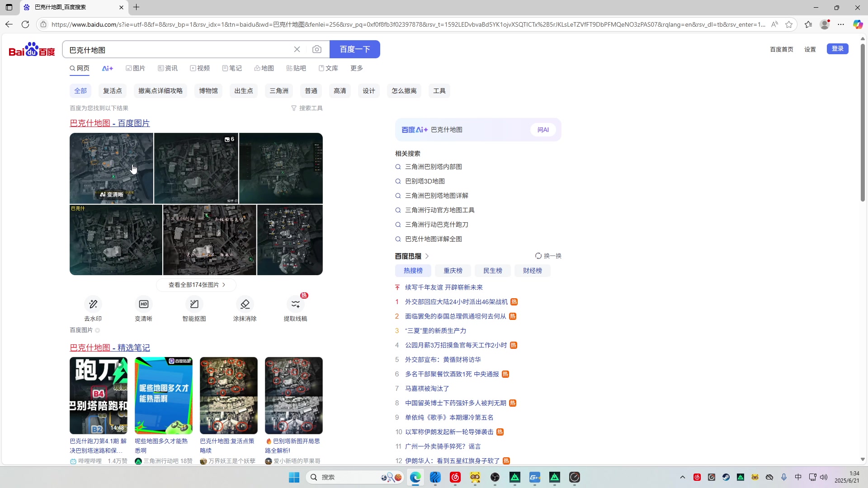Show hidden system tray icons
The image size is (868, 488).
pos(683,477)
